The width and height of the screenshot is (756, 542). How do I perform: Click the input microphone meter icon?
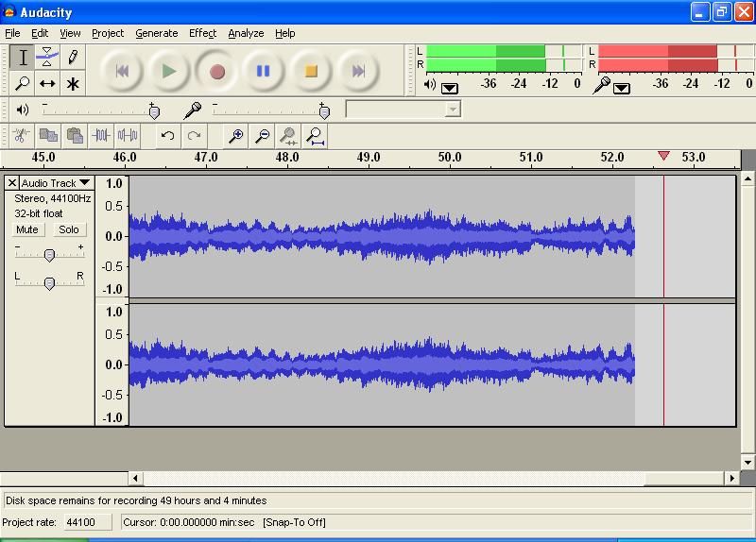coord(601,85)
